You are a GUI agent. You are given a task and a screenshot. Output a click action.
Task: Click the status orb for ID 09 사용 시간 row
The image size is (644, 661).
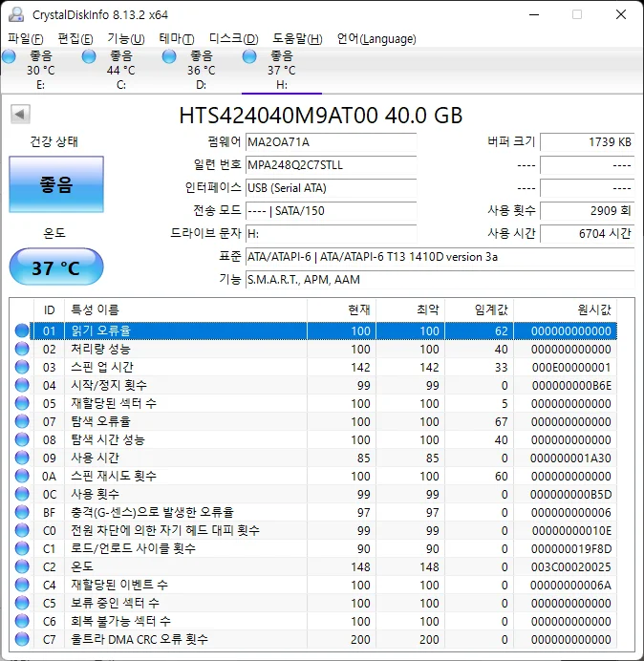(22, 458)
